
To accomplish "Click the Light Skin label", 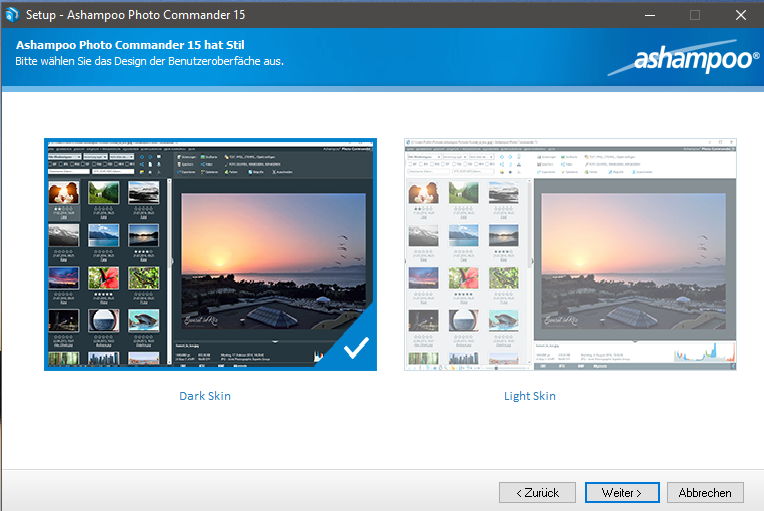I will pos(530,396).
